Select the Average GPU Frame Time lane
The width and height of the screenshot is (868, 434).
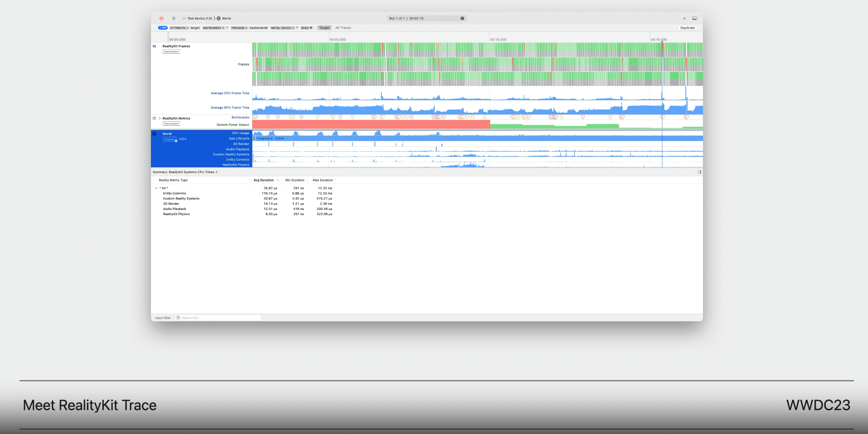230,108
